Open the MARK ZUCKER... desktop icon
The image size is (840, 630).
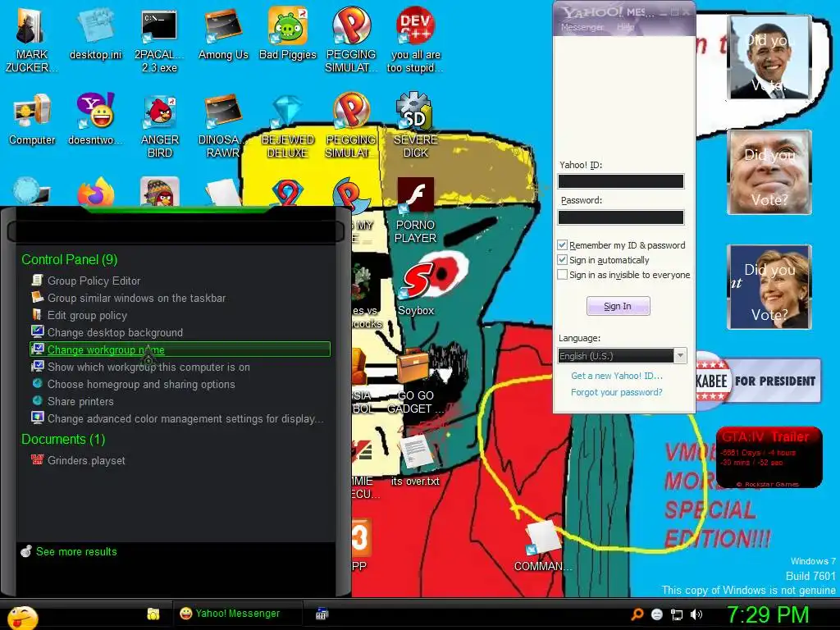[32, 39]
